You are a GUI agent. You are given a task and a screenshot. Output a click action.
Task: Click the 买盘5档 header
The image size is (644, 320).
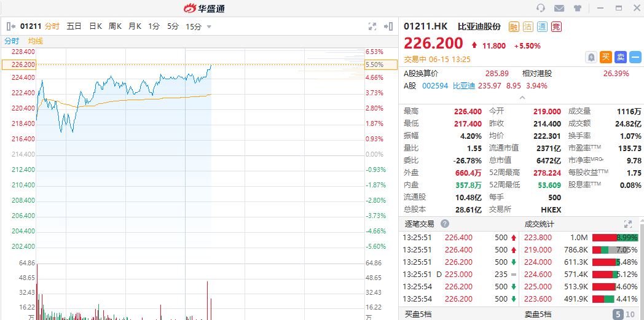point(418,314)
